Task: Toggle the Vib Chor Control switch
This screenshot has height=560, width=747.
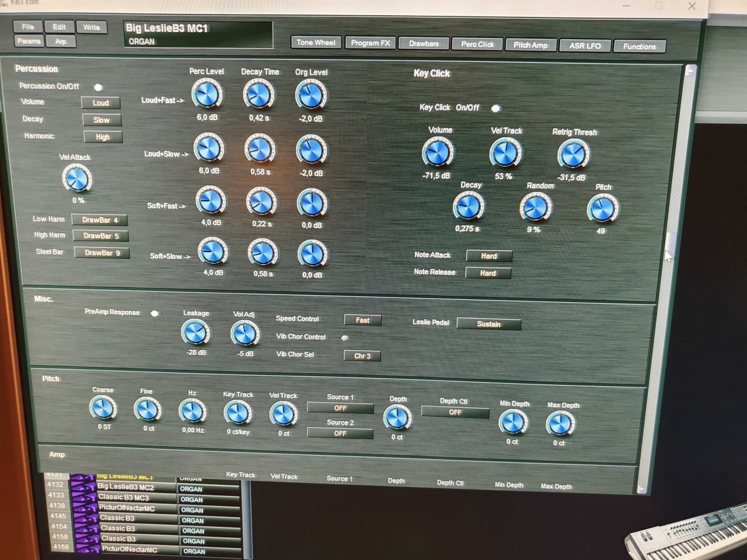Action: click(x=345, y=338)
